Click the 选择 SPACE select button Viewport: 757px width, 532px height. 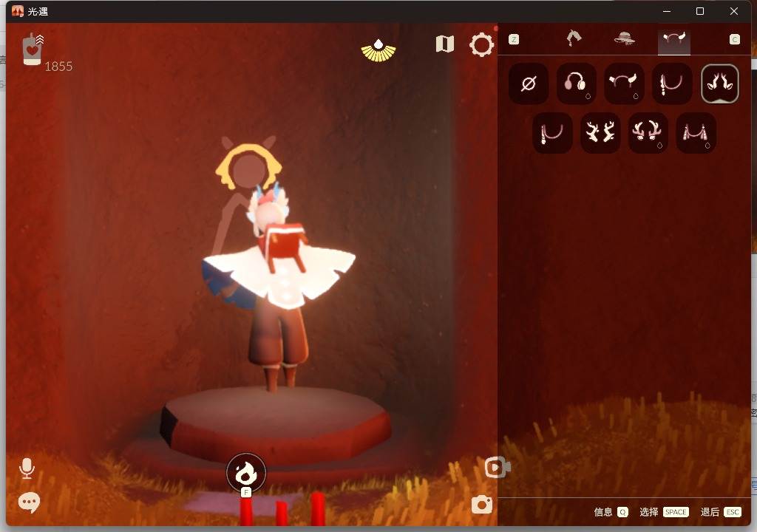tap(664, 512)
